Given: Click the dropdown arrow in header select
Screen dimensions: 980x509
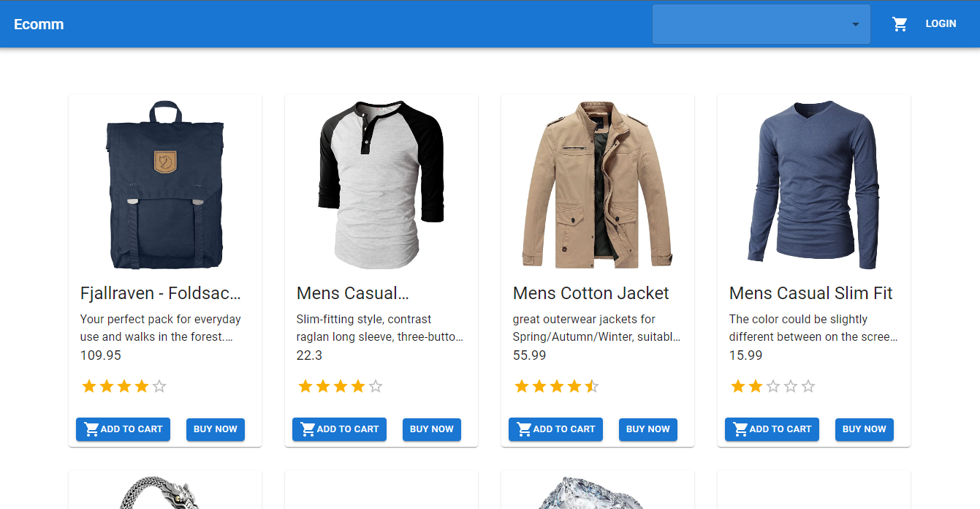Looking at the screenshot, I should [x=855, y=25].
